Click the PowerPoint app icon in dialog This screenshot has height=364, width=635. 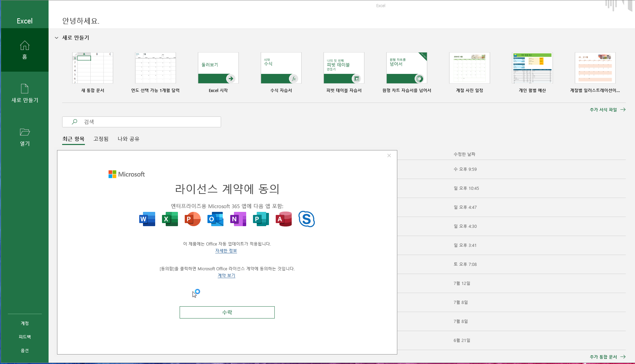(193, 219)
